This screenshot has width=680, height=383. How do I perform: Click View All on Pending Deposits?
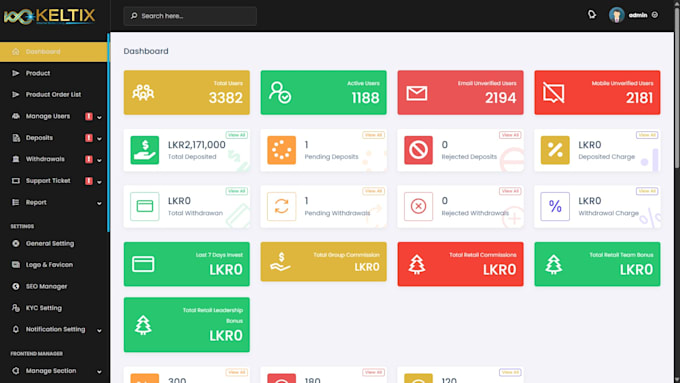coord(373,135)
